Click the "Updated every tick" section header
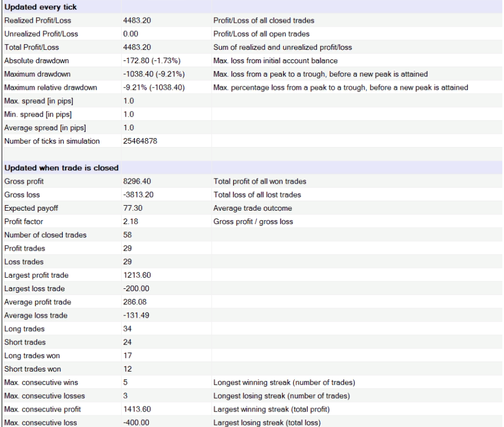Viewport: 504px width, 427px height. [x=40, y=7]
